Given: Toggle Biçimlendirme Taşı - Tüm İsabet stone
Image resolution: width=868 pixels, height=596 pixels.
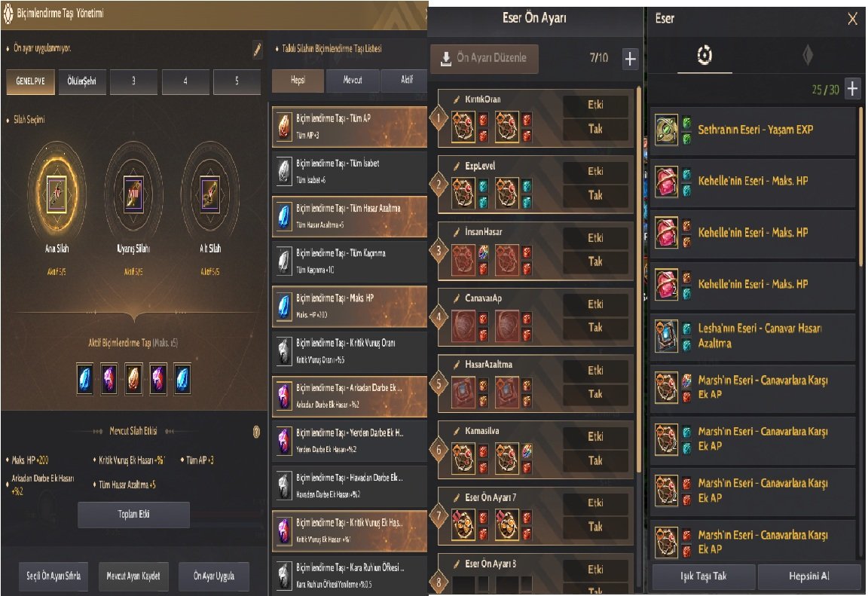Looking at the screenshot, I should pyautogui.click(x=350, y=171).
